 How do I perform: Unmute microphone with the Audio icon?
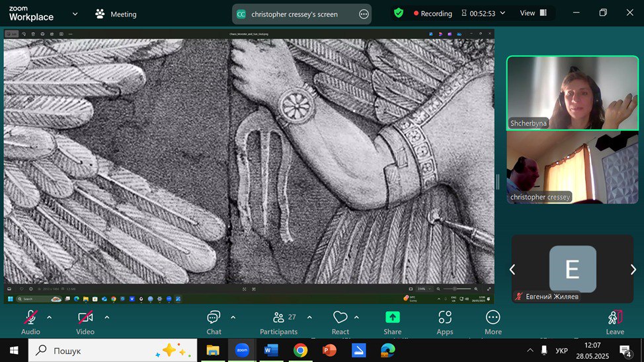(30, 317)
